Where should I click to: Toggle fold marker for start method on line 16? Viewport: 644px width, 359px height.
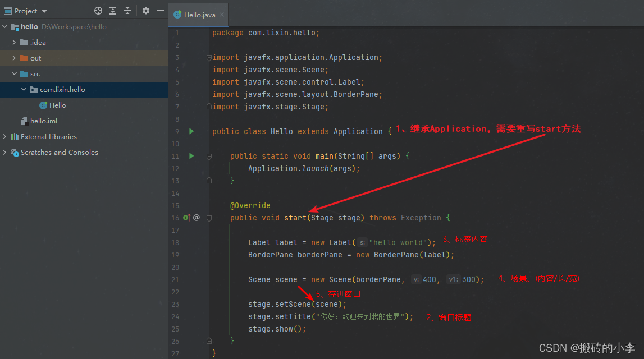[209, 218]
